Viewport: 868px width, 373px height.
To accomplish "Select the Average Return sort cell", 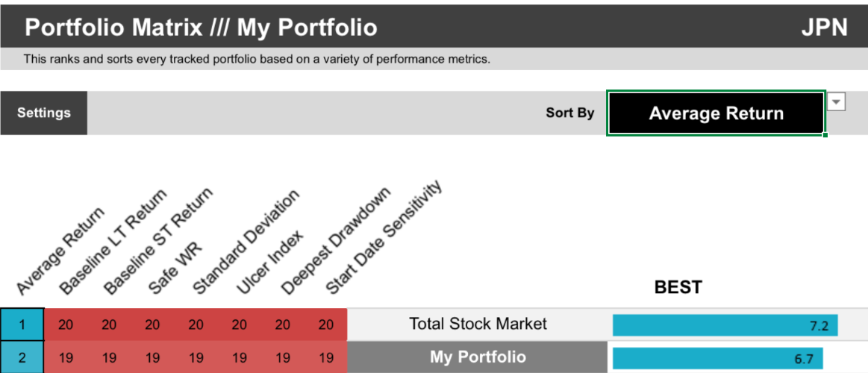I will point(716,113).
